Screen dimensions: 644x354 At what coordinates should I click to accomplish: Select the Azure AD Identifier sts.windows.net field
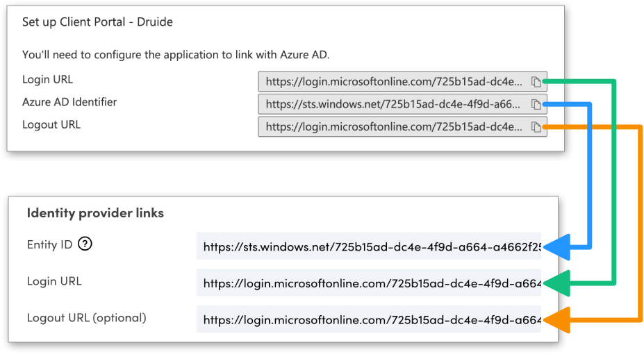pos(393,105)
